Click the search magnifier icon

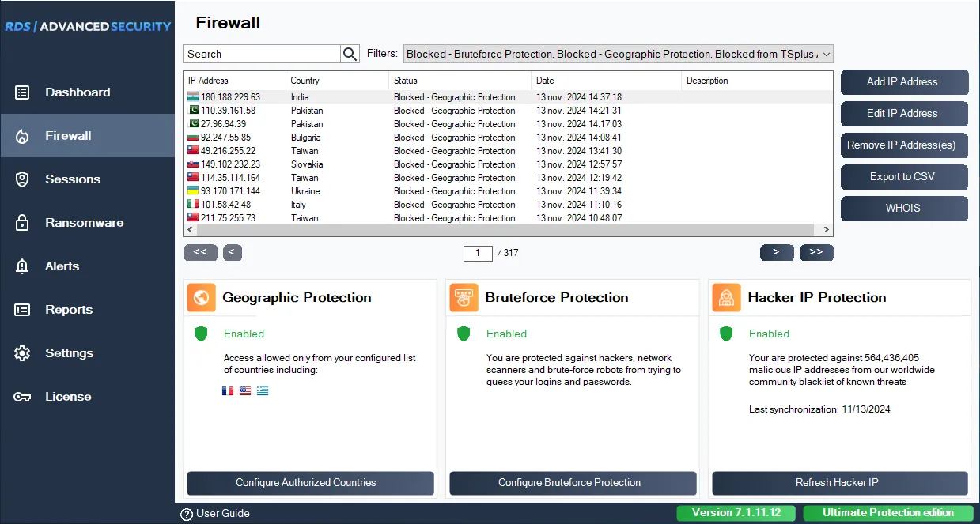(350, 54)
